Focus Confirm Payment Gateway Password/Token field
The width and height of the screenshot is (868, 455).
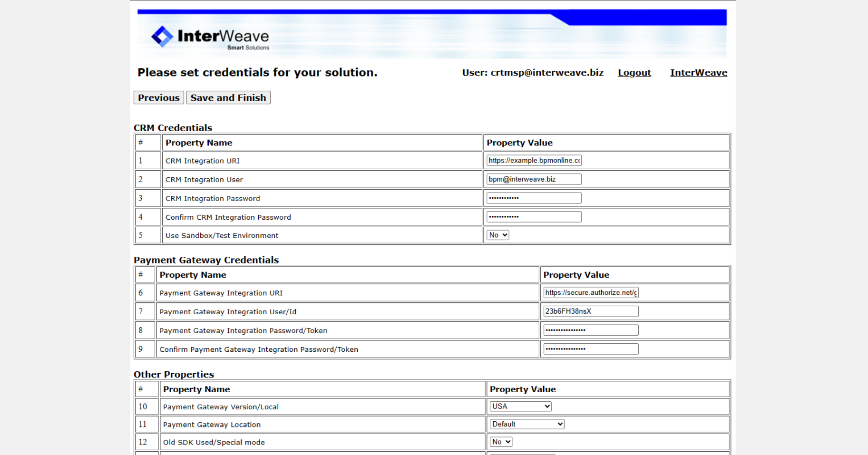(591, 349)
